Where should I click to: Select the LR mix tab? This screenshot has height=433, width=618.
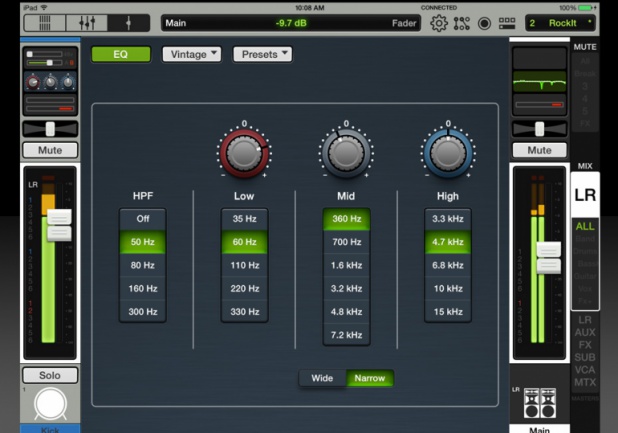point(585,195)
